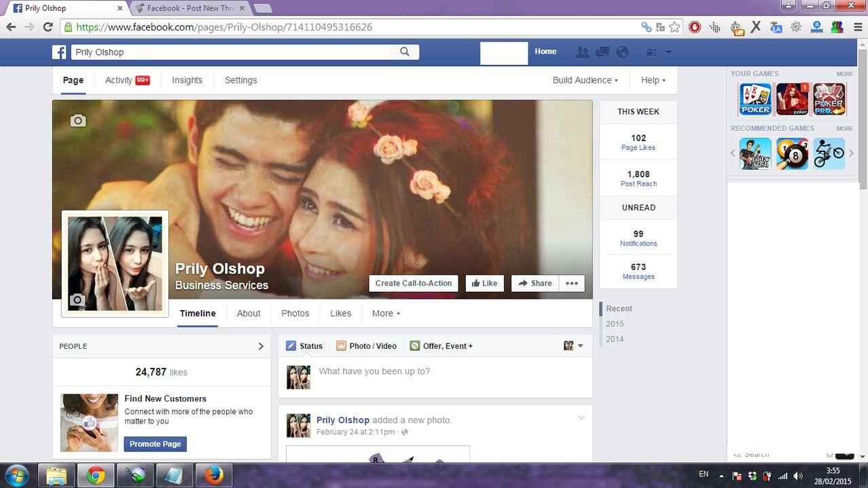
Task: Switch to the Insights tab
Action: pyautogui.click(x=187, y=80)
